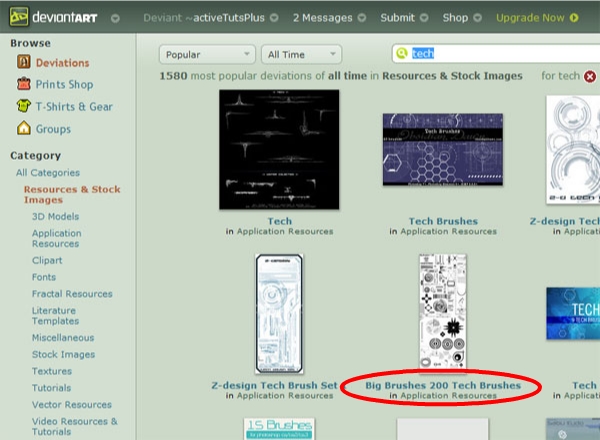Click the Deviations sidebar icon
The height and width of the screenshot is (440, 600).
coord(24,62)
